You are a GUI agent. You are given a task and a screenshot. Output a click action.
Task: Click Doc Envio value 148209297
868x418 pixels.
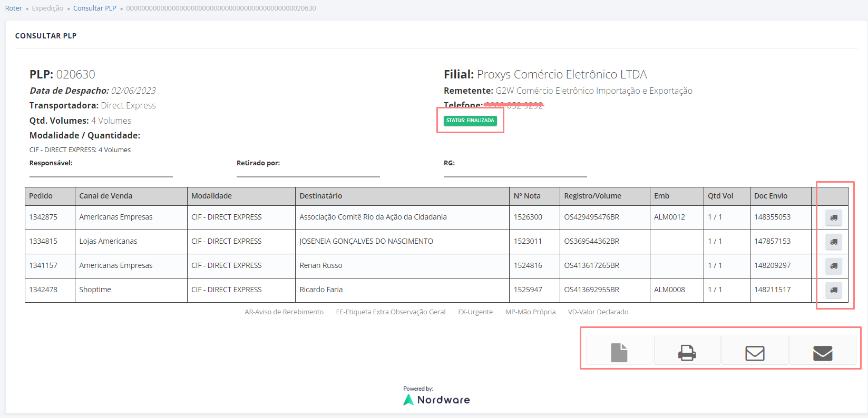click(773, 265)
